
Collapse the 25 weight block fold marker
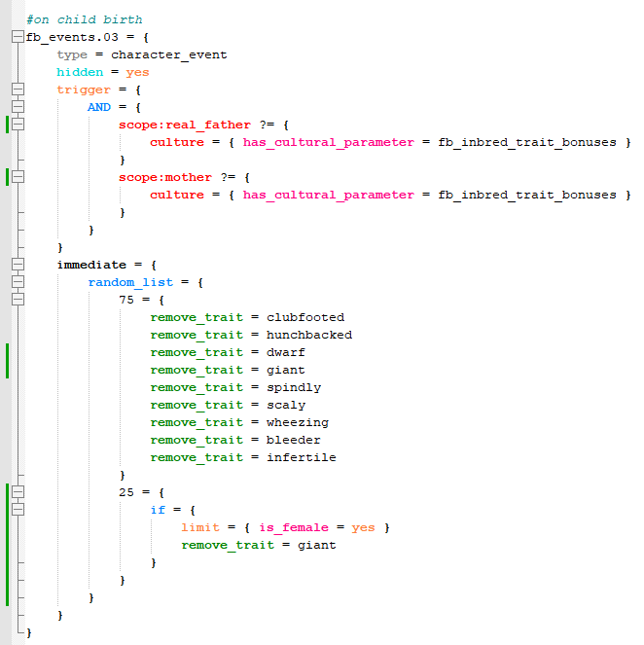point(18,492)
